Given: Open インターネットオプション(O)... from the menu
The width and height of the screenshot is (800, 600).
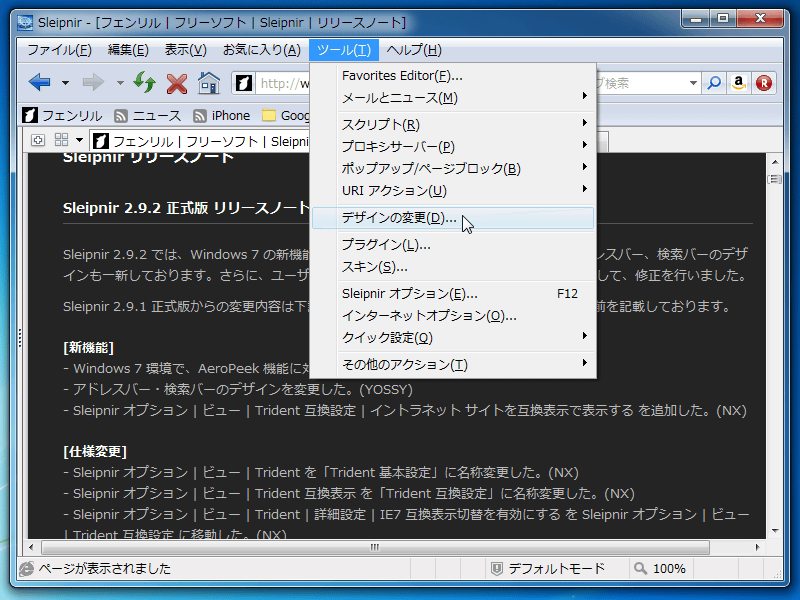Looking at the screenshot, I should [453, 316].
